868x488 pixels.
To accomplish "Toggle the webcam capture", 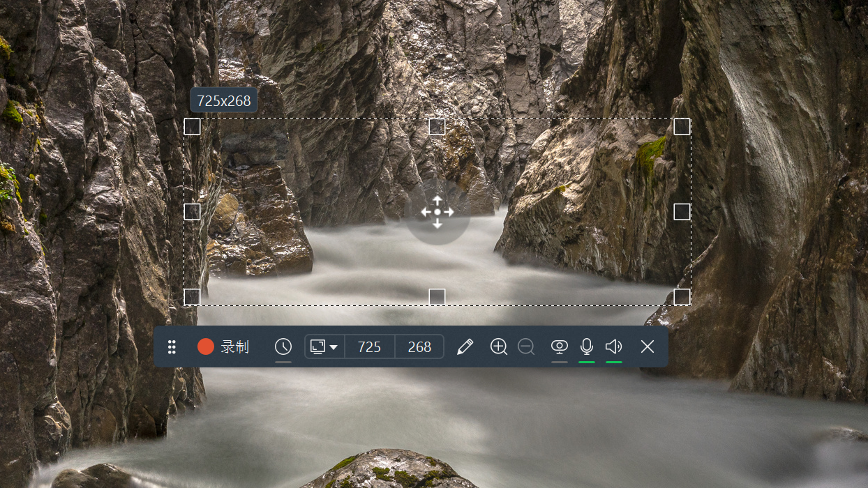I will coord(560,346).
